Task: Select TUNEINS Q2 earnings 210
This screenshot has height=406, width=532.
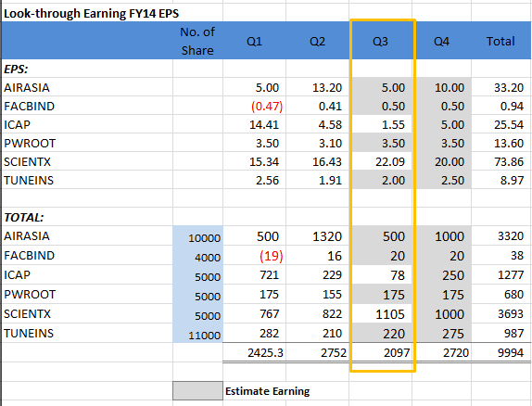Action: click(332, 333)
